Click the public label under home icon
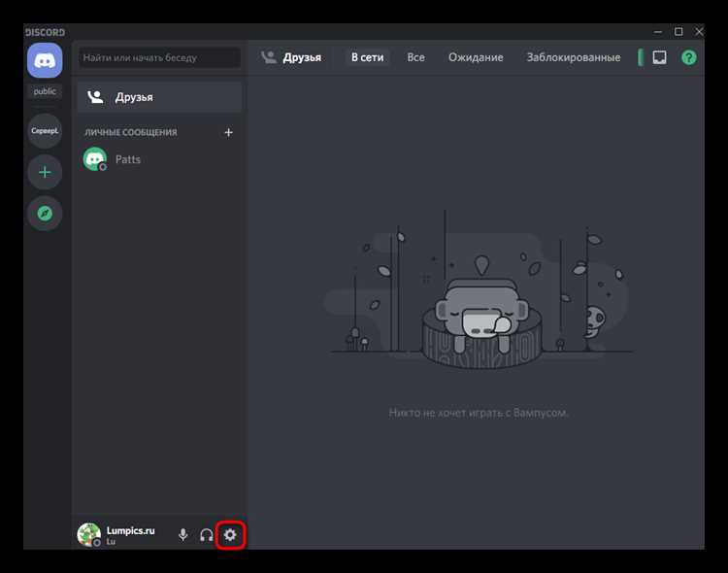Viewport: 728px width, 573px height. click(x=45, y=91)
